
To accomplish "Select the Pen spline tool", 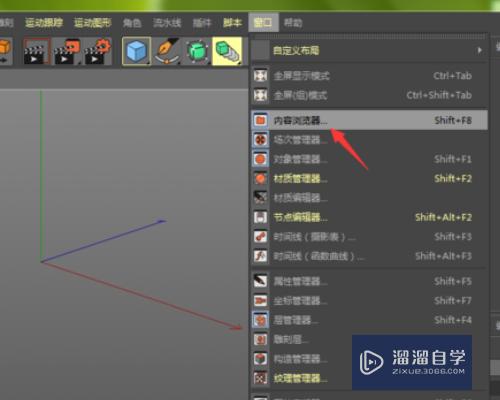I will 167,51.
